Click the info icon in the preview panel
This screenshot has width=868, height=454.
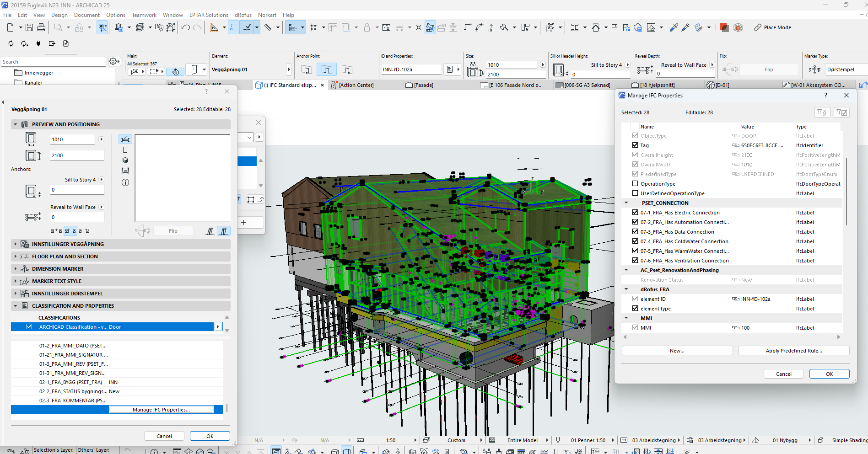point(125,182)
